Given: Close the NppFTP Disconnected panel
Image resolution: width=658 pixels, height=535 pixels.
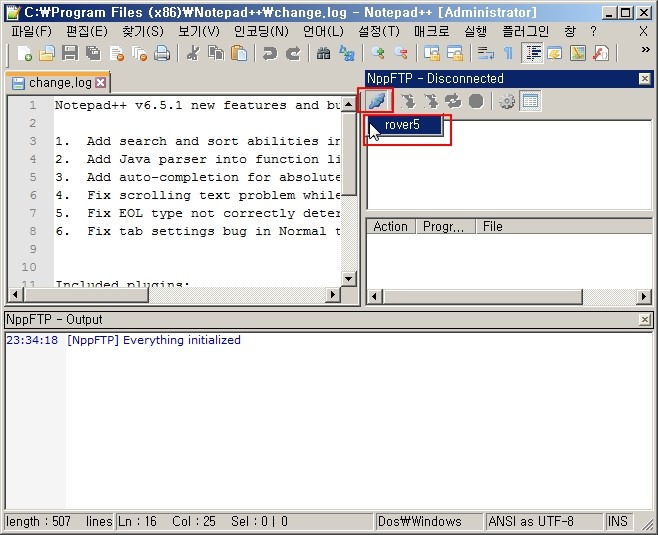Looking at the screenshot, I should tap(645, 78).
